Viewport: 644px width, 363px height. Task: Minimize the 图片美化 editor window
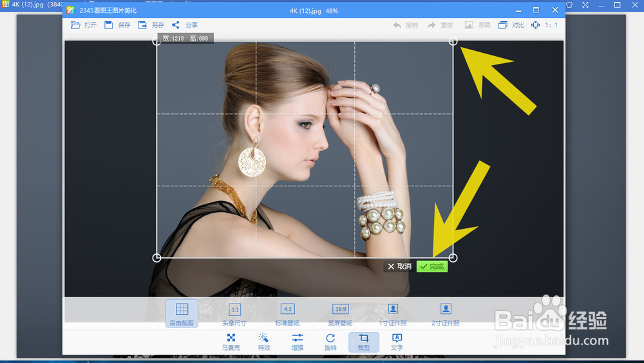518,10
